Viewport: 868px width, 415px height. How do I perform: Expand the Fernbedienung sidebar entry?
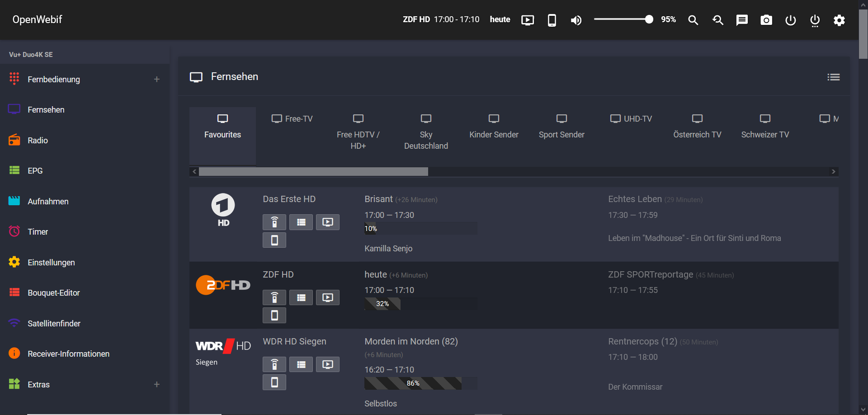[157, 79]
